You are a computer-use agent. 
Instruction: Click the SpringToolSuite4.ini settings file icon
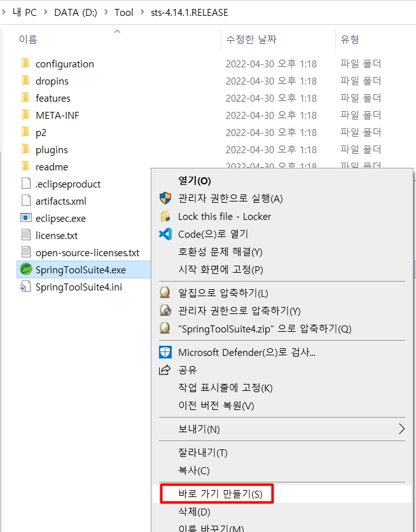coord(26,287)
